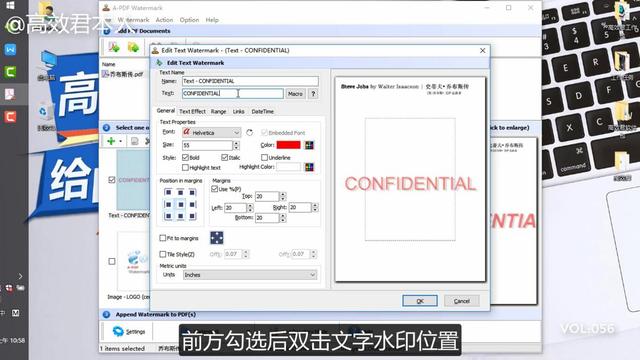This screenshot has height=360, width=640.
Task: Open the Units dropdown showing Inches
Action: coord(250,275)
